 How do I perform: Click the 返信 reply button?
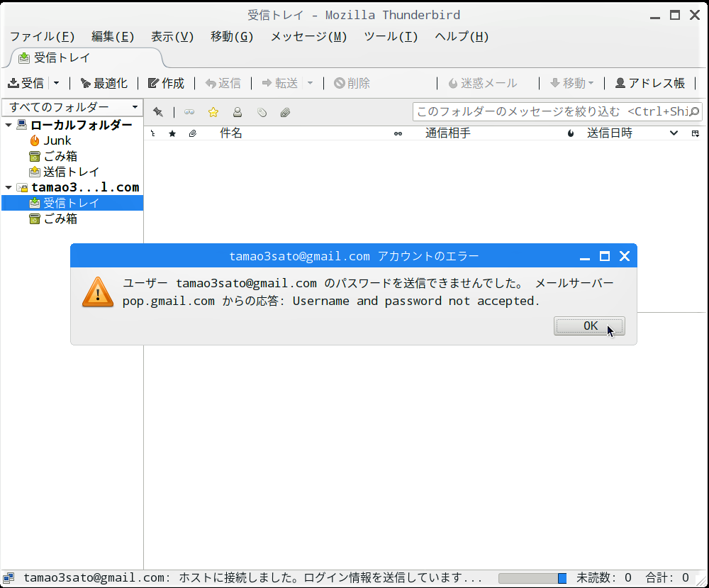(x=223, y=83)
